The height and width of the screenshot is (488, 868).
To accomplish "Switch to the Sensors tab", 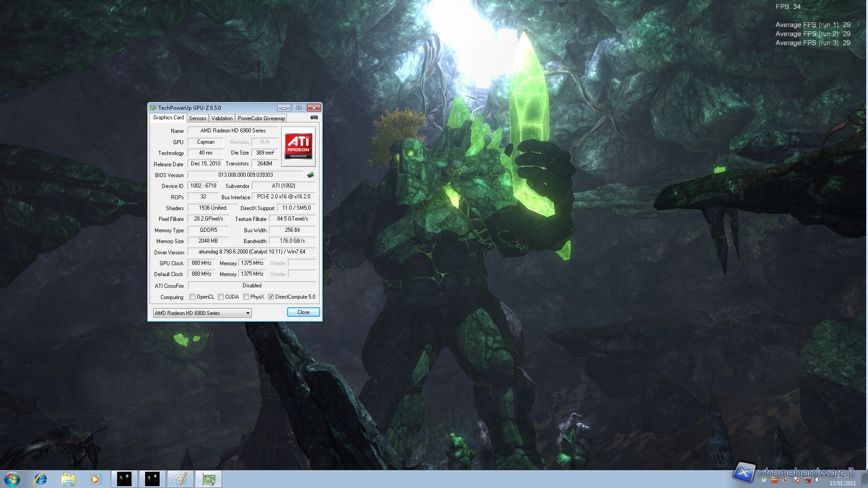I will (198, 118).
